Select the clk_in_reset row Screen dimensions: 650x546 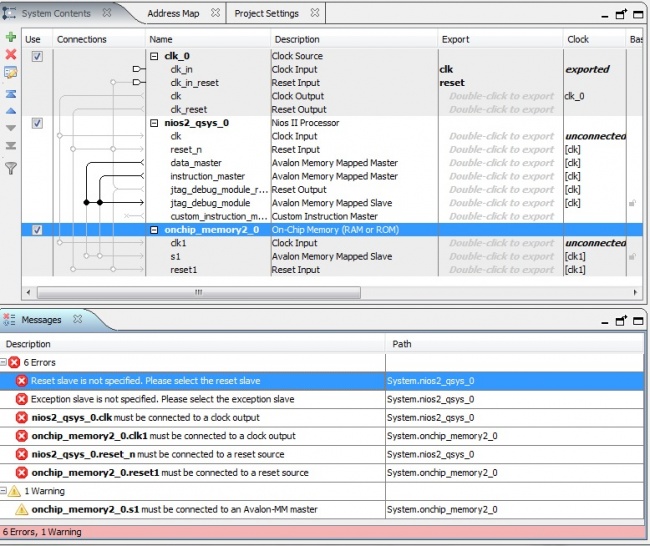click(332, 83)
